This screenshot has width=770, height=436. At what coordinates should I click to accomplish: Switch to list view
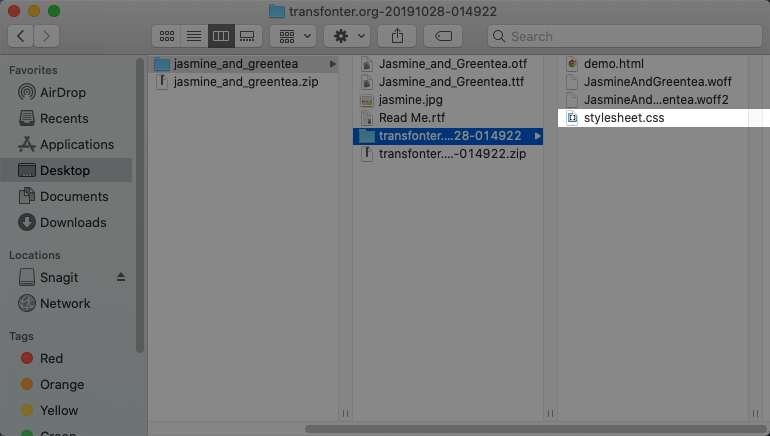tap(194, 36)
